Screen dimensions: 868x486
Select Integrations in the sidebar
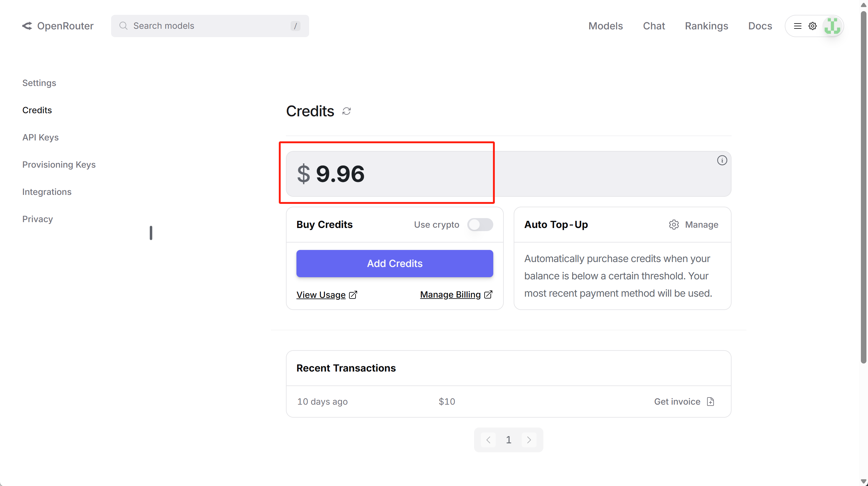[47, 192]
